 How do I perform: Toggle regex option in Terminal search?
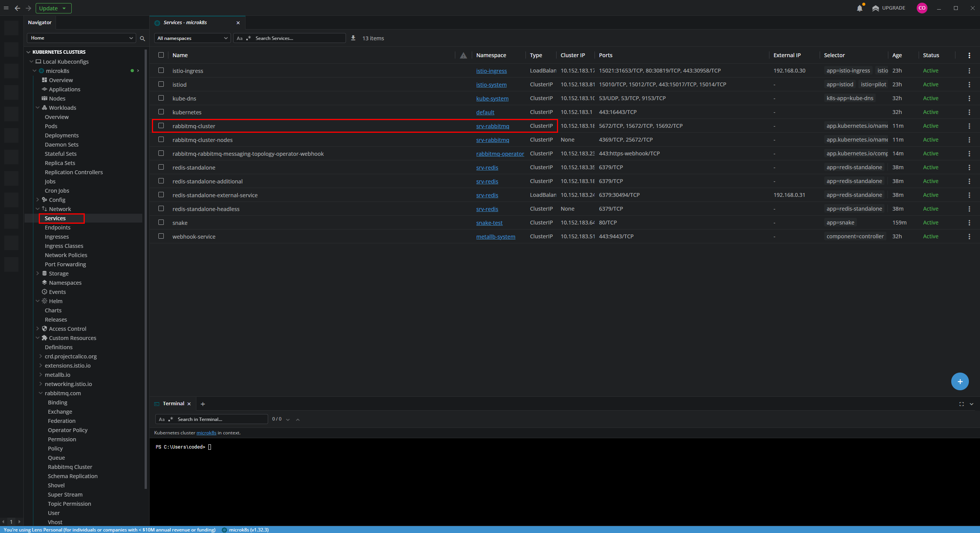171,419
